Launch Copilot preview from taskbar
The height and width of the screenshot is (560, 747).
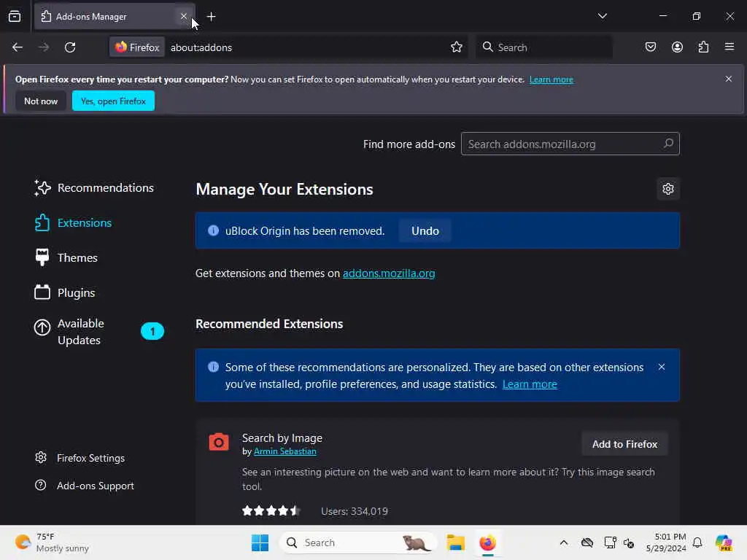tap(723, 542)
